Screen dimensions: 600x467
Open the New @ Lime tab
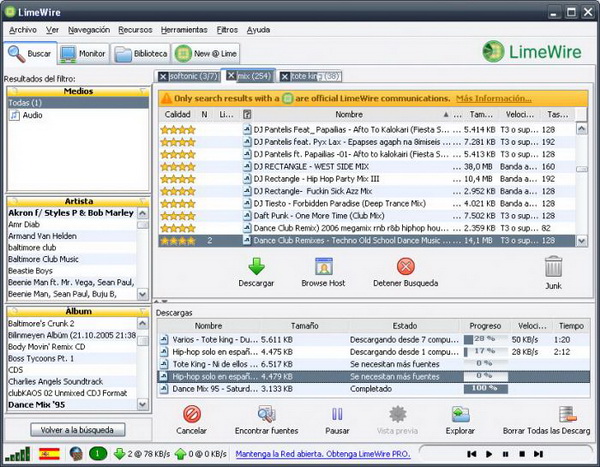click(206, 54)
